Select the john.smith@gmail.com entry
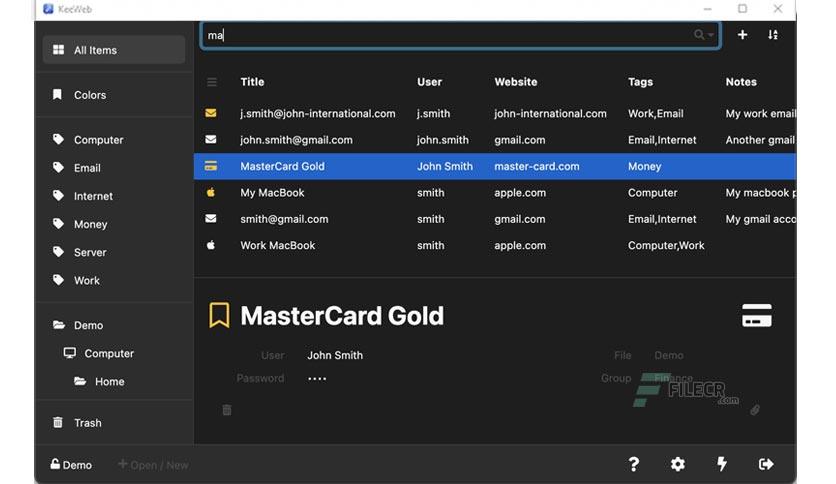The height and width of the screenshot is (484, 836). (x=495, y=140)
